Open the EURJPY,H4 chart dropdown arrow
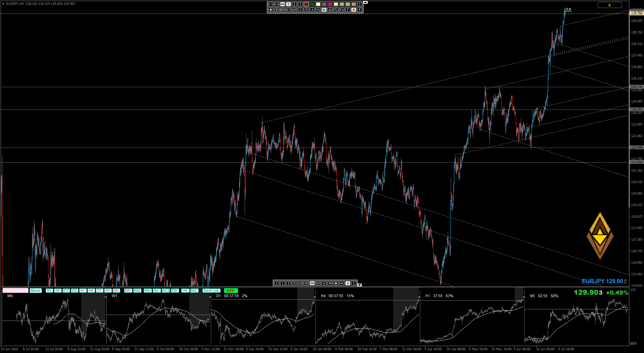The width and height of the screenshot is (644, 353). (x=3, y=3)
